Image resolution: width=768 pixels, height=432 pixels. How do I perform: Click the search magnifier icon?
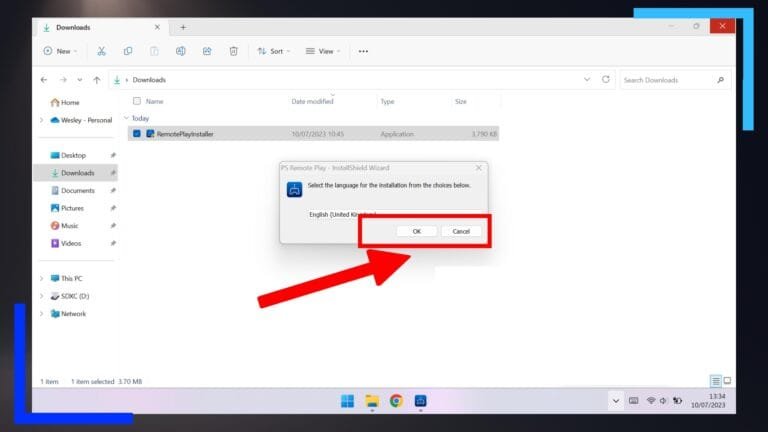(x=720, y=80)
